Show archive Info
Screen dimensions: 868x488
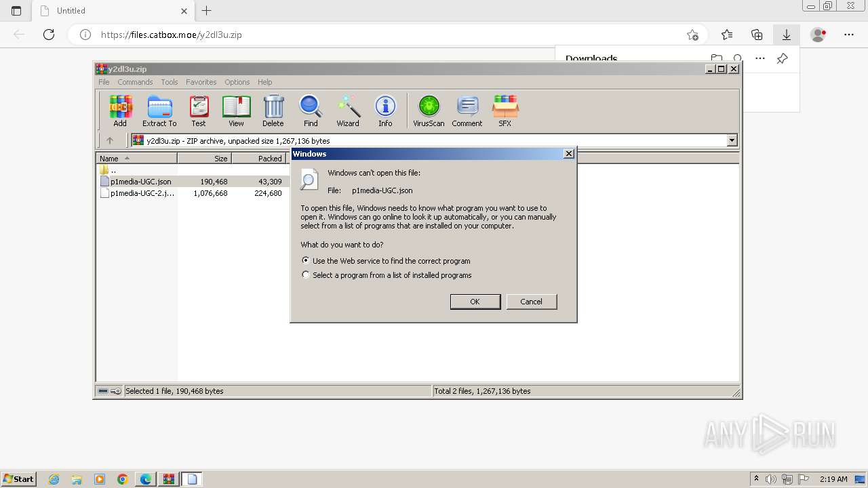point(385,110)
